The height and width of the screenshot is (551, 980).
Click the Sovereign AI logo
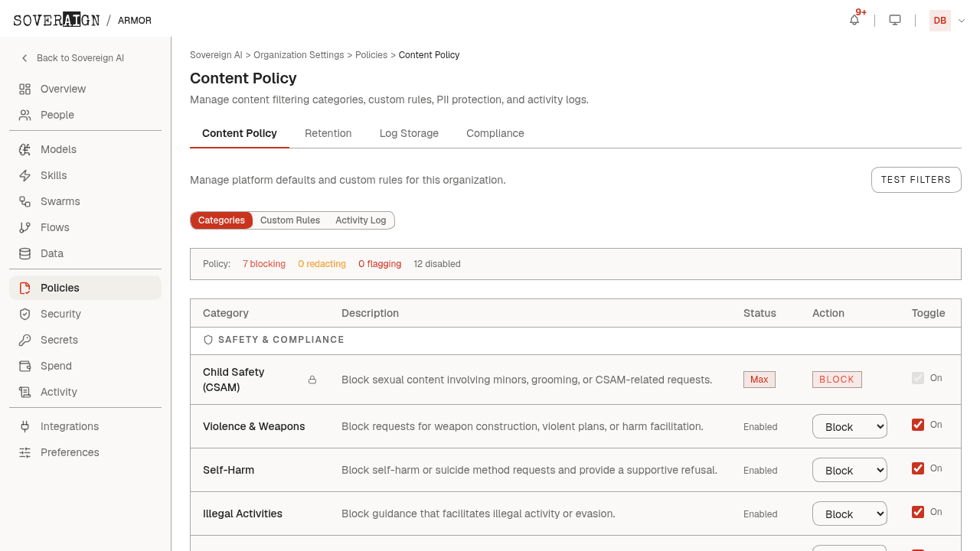[57, 20]
